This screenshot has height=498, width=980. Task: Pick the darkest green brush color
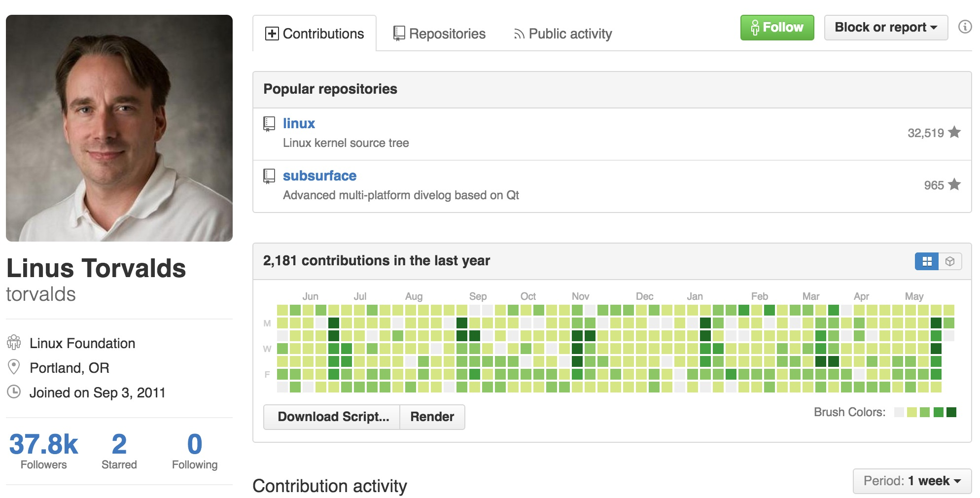pos(951,412)
